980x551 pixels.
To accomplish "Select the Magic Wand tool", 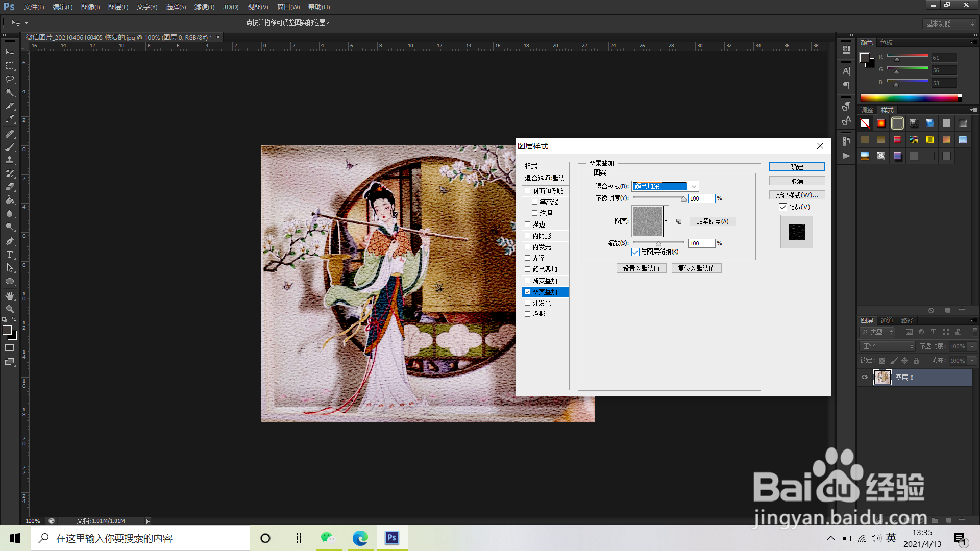I will (x=10, y=92).
